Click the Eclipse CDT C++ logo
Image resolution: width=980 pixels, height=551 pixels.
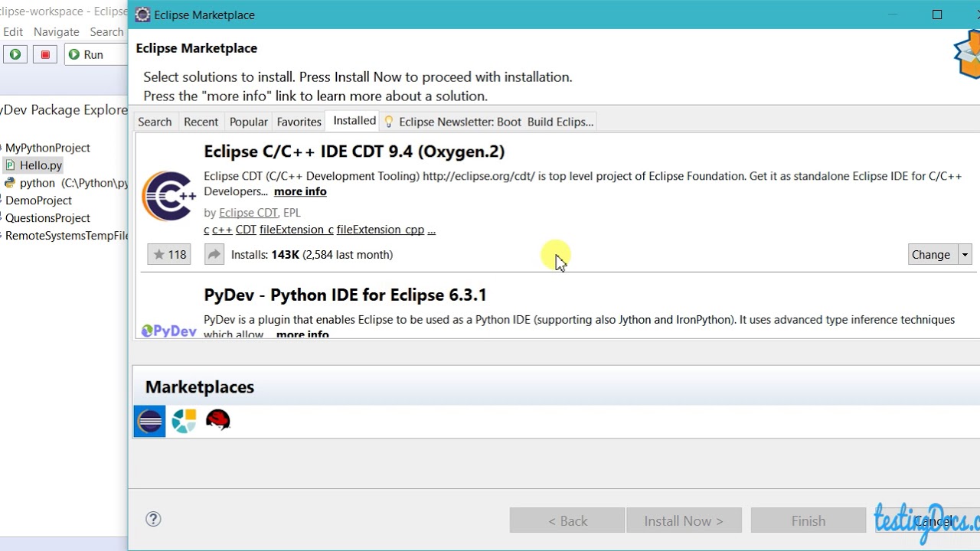pos(169,196)
